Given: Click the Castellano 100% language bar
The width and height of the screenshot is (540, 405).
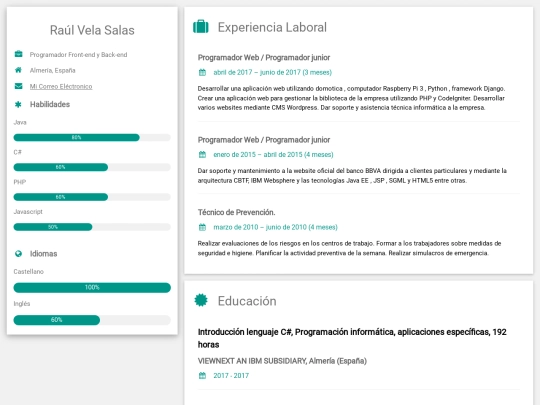Looking at the screenshot, I should click(x=92, y=287).
